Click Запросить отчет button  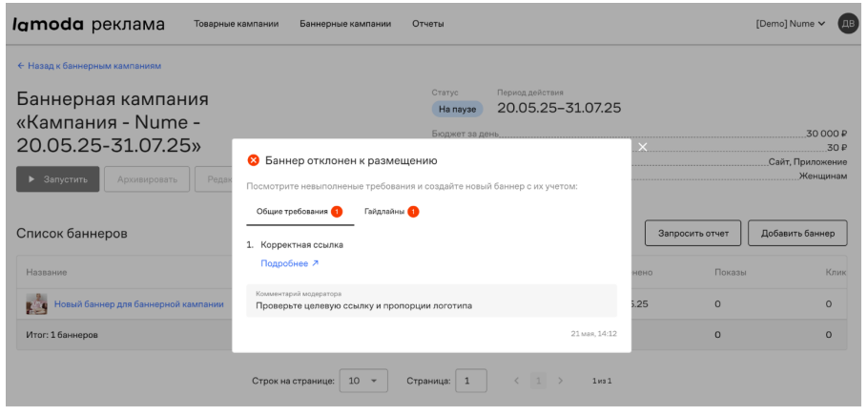coord(693,233)
